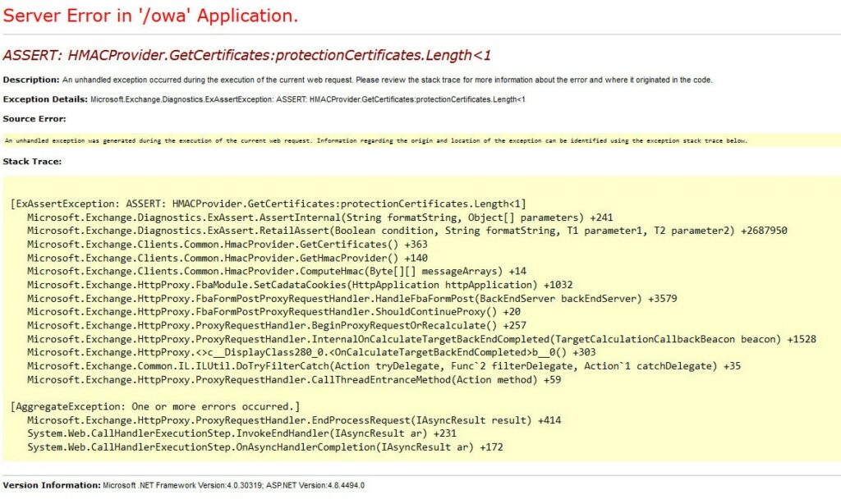Click the "<>c__DisplayClass280_0" +303 stack line

pyautogui.click(x=311, y=352)
